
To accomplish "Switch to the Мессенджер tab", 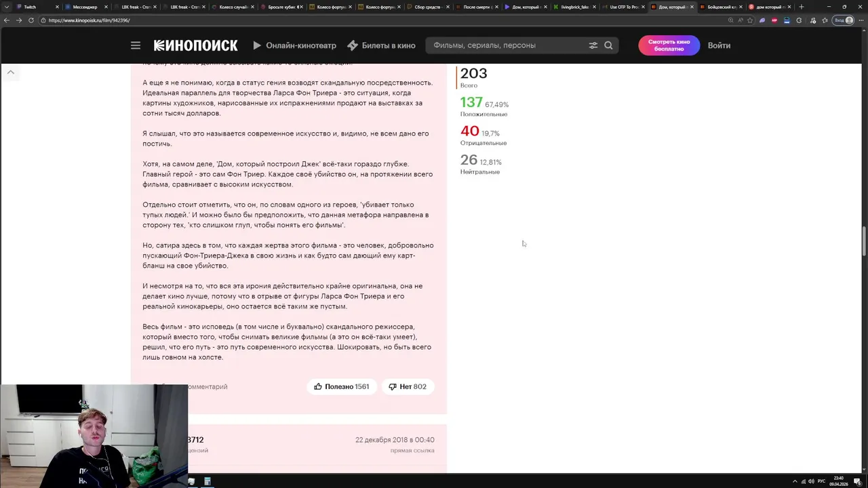I will 85,7.
